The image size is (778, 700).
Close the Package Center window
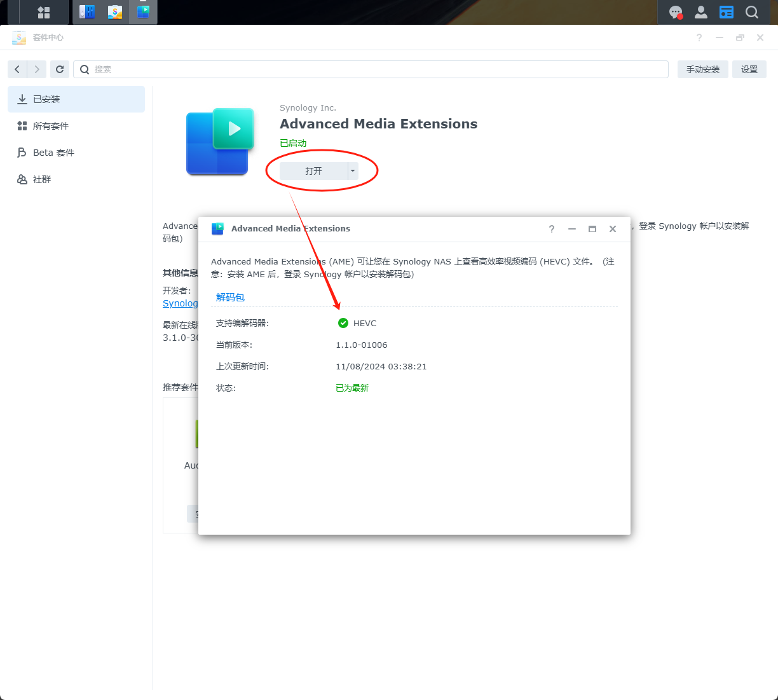coord(760,38)
